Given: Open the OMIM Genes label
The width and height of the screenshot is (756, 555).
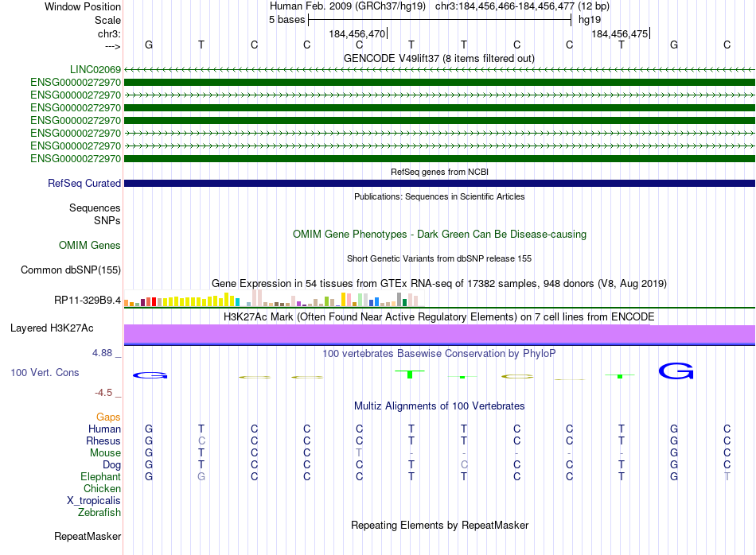Looking at the screenshot, I should point(90,245).
